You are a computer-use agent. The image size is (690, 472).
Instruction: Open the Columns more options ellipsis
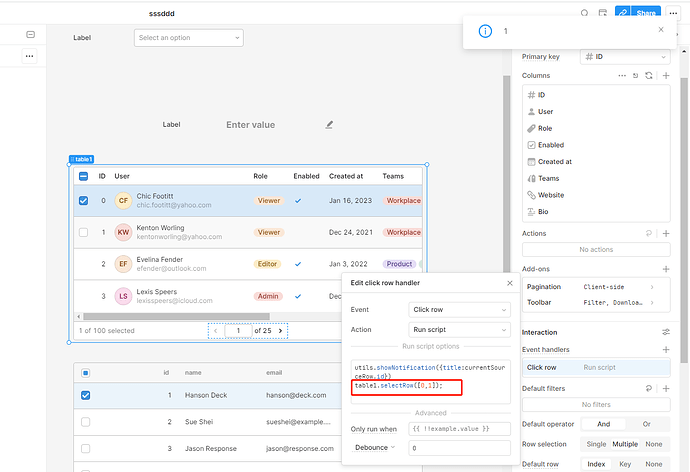click(622, 76)
